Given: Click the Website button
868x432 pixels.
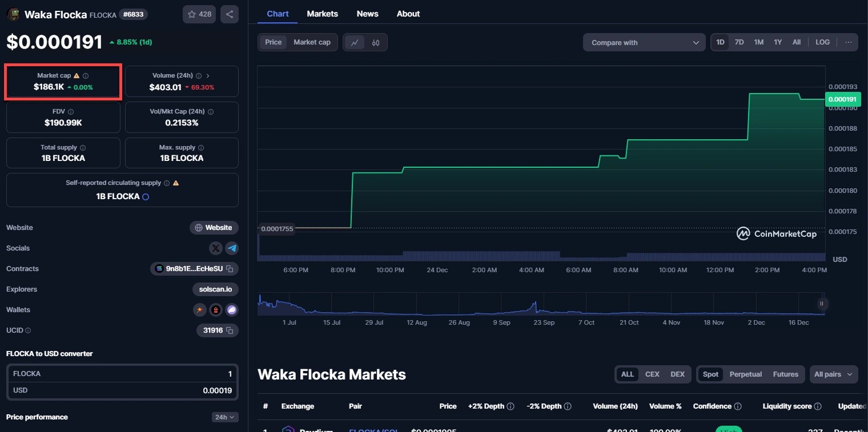Looking at the screenshot, I should tap(214, 228).
